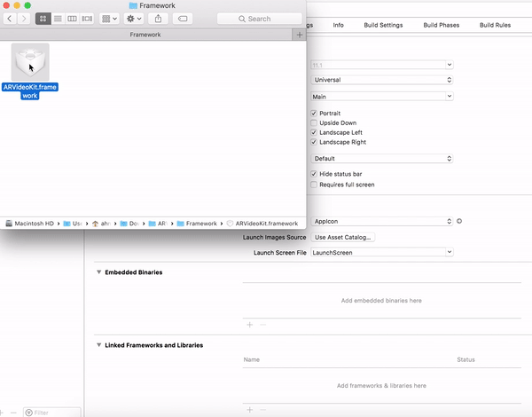This screenshot has width=532, height=417.
Task: Click the Finder search field
Action: coord(259,19)
